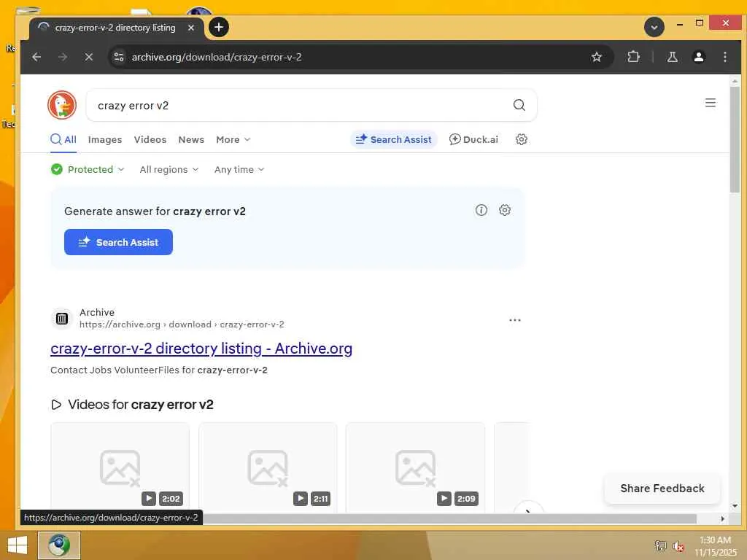Click the muted volume icon in the tray
The height and width of the screenshot is (560, 747).
coord(678,545)
